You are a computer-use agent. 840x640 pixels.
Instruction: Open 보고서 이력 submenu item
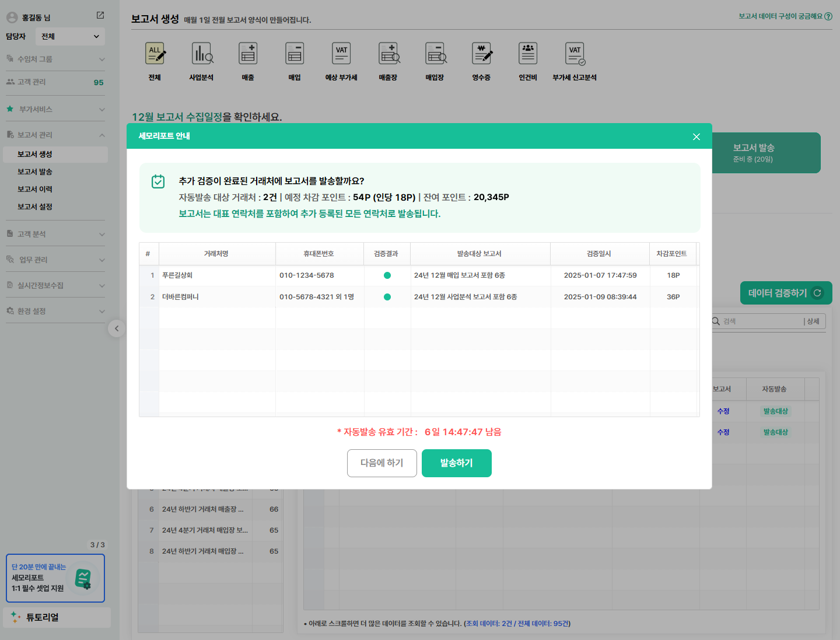coord(35,189)
